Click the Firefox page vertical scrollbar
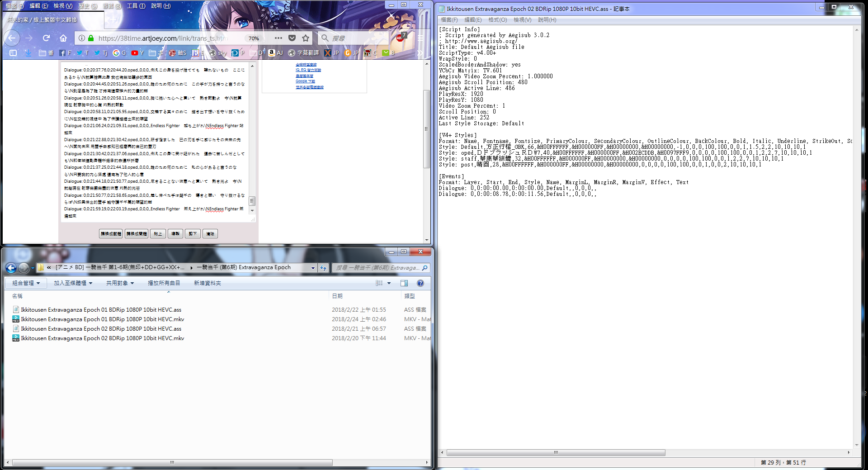 pyautogui.click(x=426, y=129)
